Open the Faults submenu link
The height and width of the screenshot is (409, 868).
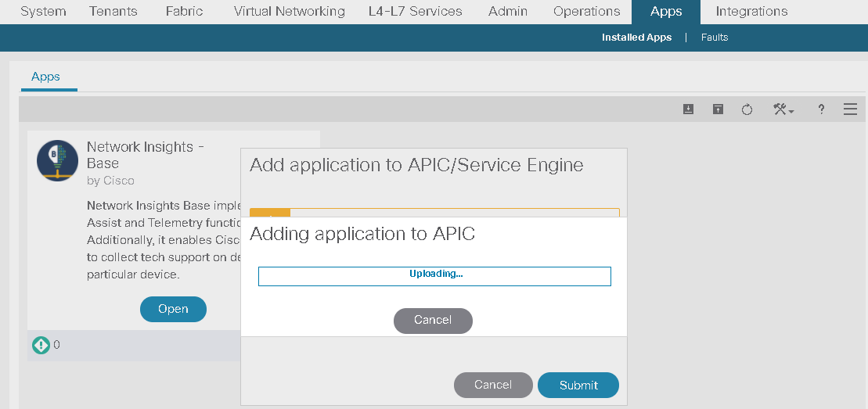coord(714,37)
